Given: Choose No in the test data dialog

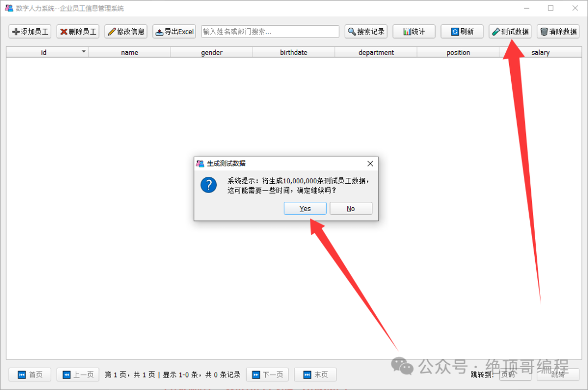Looking at the screenshot, I should coord(351,209).
